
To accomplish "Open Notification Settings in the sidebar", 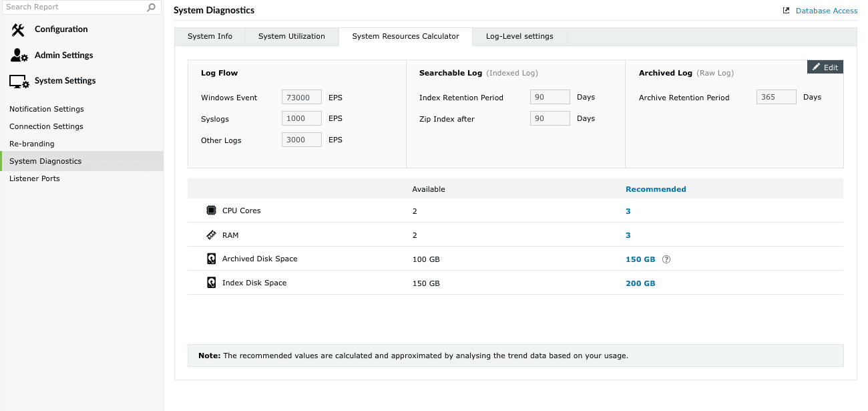I will coord(47,109).
